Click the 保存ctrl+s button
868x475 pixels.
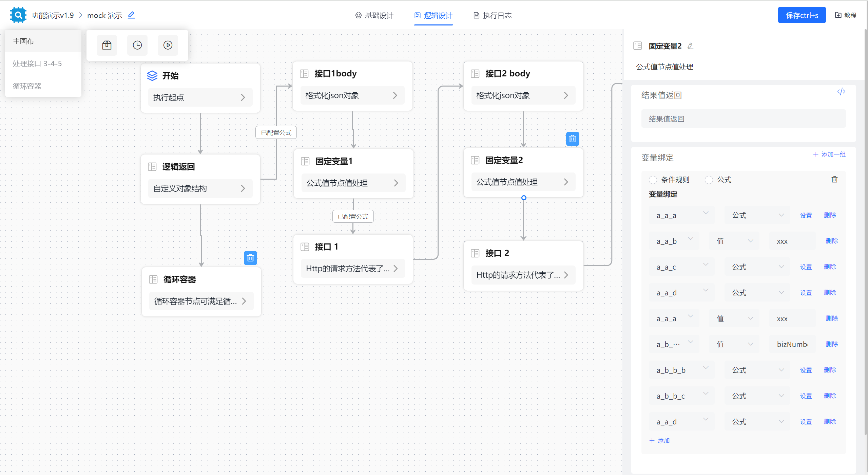click(x=802, y=15)
